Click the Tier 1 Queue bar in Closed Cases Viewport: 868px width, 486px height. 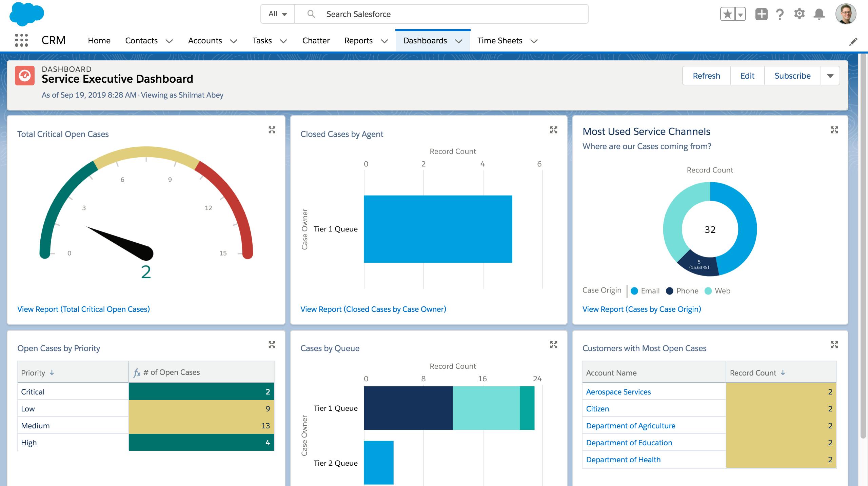coord(438,229)
